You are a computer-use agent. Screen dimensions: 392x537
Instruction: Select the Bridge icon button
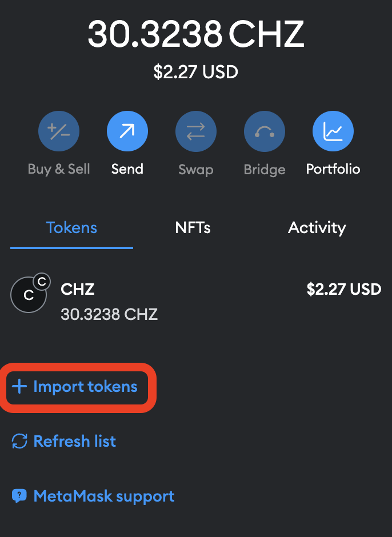click(x=265, y=132)
